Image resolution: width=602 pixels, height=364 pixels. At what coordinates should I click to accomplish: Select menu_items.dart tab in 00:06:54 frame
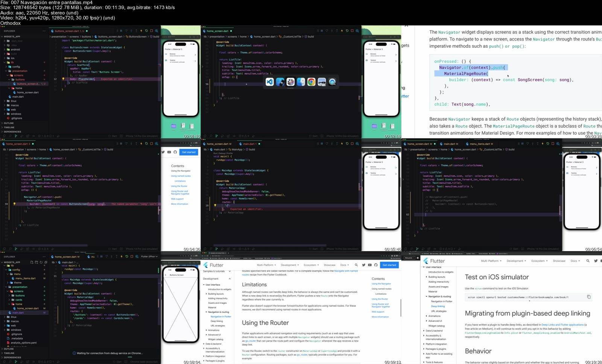pyautogui.click(x=479, y=144)
